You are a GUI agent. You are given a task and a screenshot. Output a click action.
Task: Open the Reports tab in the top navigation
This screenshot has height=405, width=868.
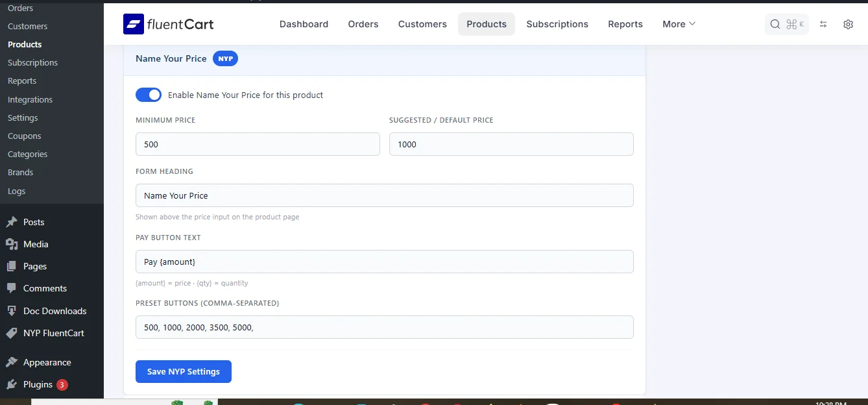coord(625,24)
